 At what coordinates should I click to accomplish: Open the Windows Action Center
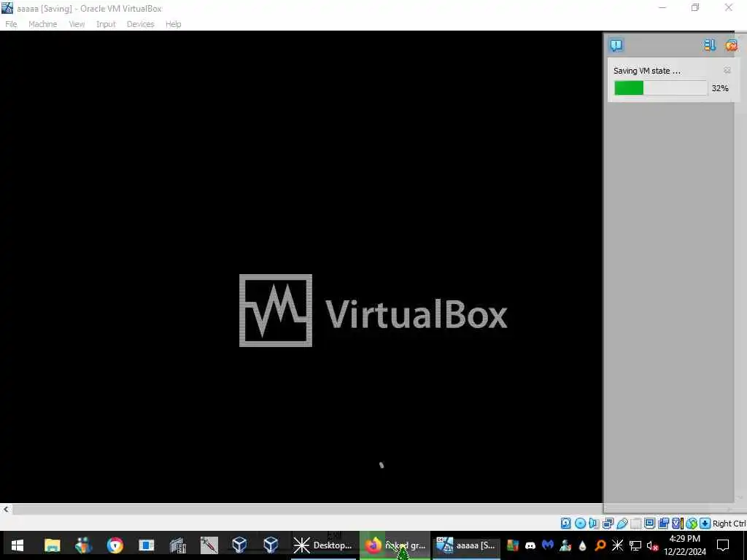[x=723, y=545]
